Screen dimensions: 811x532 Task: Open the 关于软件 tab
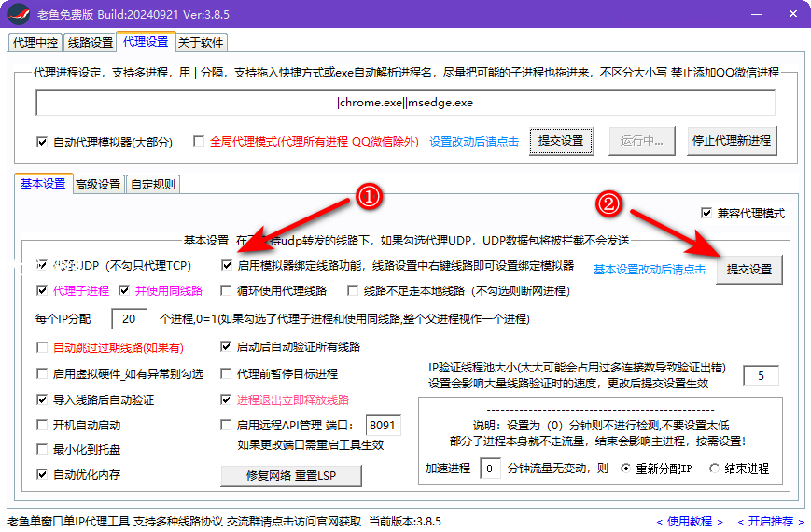(x=201, y=43)
